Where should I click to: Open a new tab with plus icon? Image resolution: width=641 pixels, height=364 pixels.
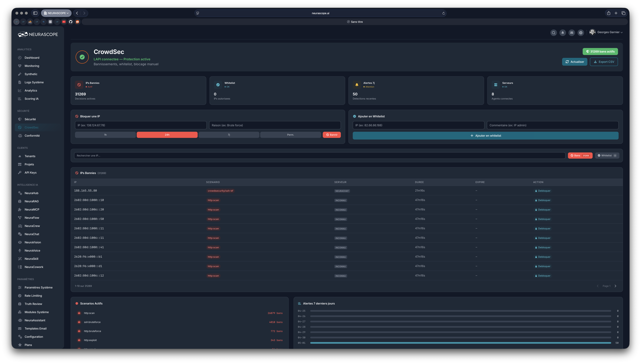pos(616,13)
